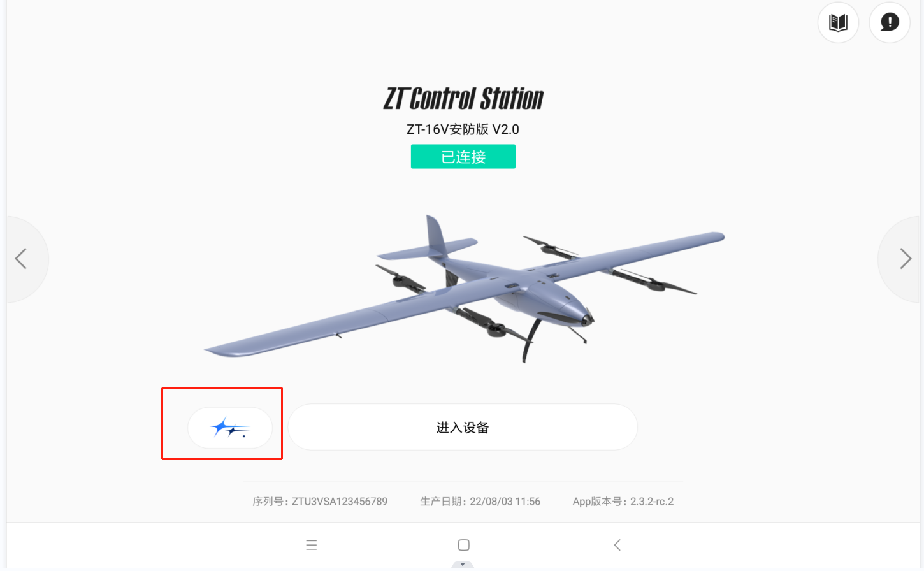Tap the Android home square icon
This screenshot has height=571, width=924.
point(464,545)
